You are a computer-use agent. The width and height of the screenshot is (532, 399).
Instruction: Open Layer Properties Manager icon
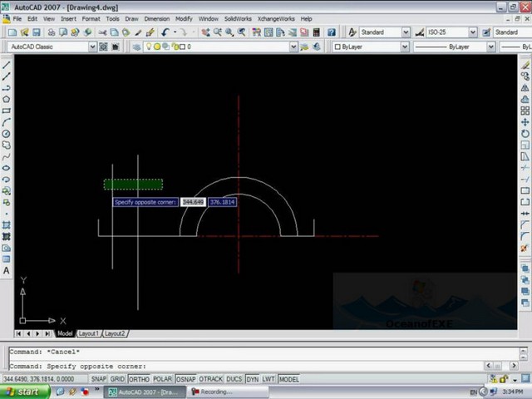[136, 47]
